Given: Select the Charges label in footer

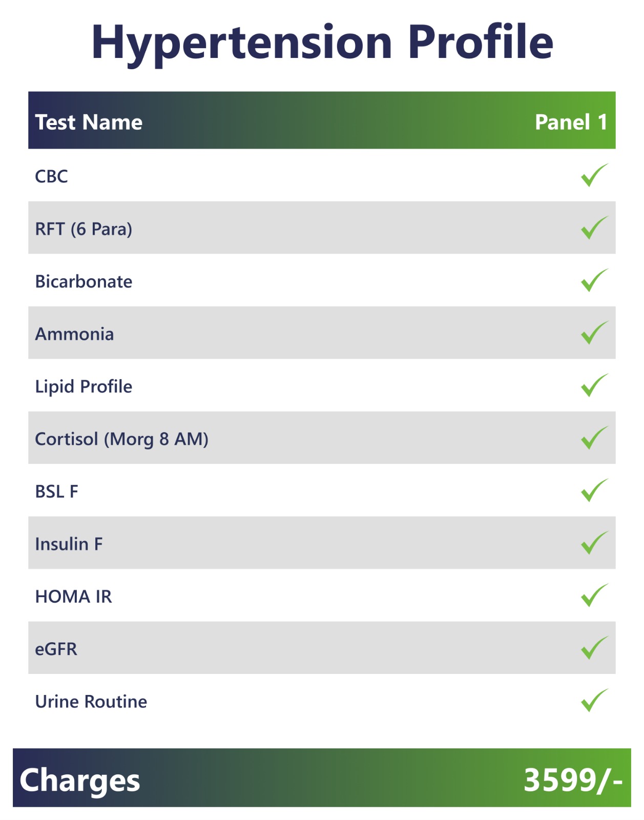Looking at the screenshot, I should pyautogui.click(x=79, y=781).
